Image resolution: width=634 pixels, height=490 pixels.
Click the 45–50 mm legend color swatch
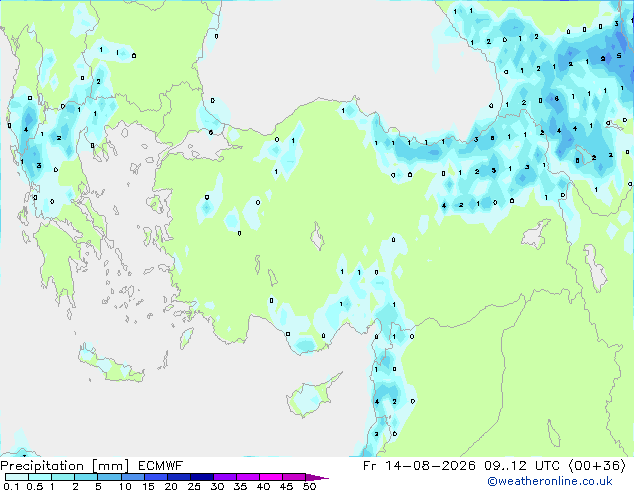(294, 477)
